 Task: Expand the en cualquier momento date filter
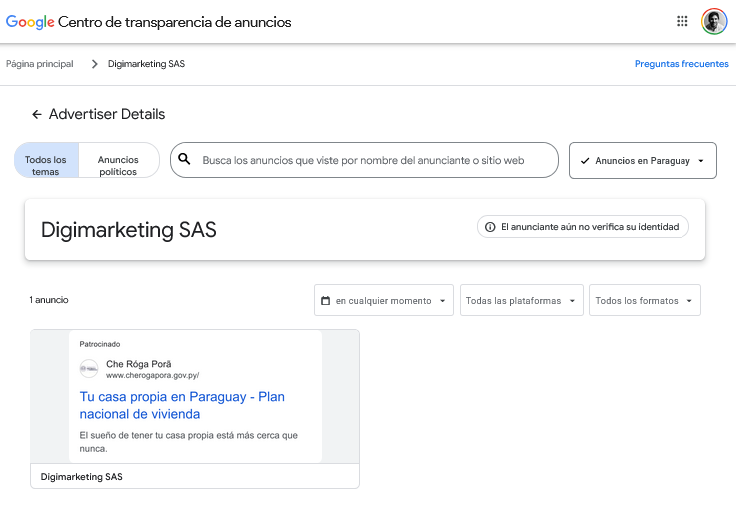tap(384, 300)
